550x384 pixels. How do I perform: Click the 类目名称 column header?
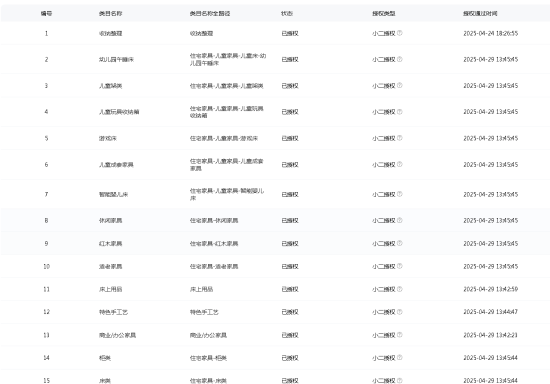click(x=110, y=14)
